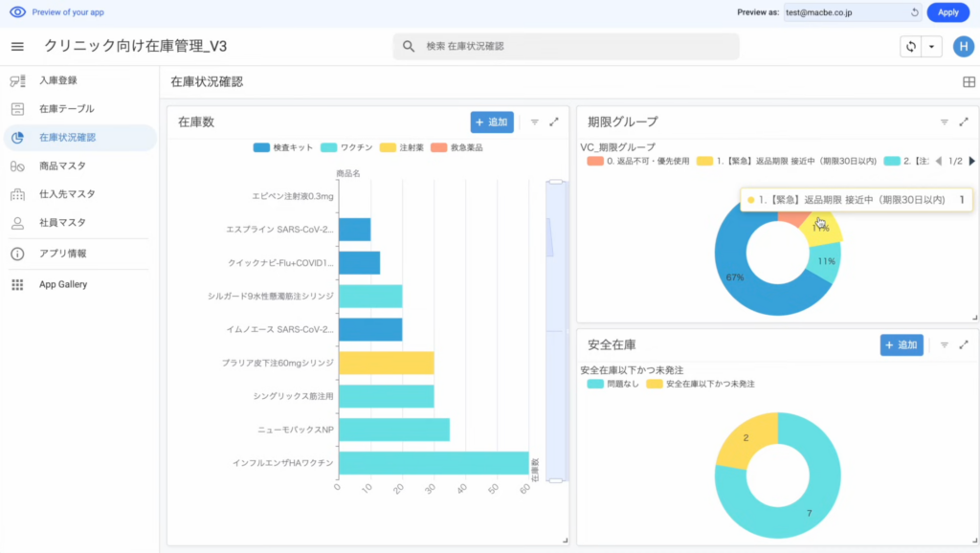This screenshot has height=553, width=980.
Task: Open filter options for 在庫数 chart
Action: [534, 122]
